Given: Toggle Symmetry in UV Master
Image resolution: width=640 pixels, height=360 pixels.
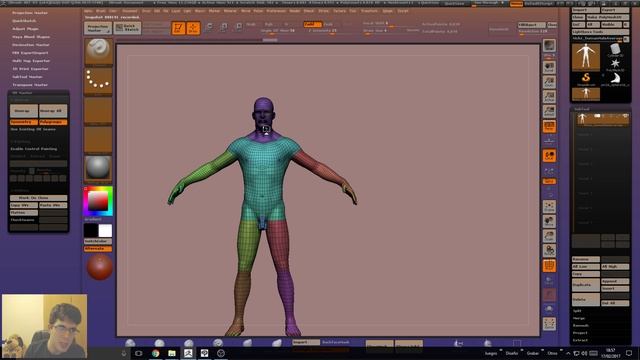Looking at the screenshot, I should pos(24,122).
